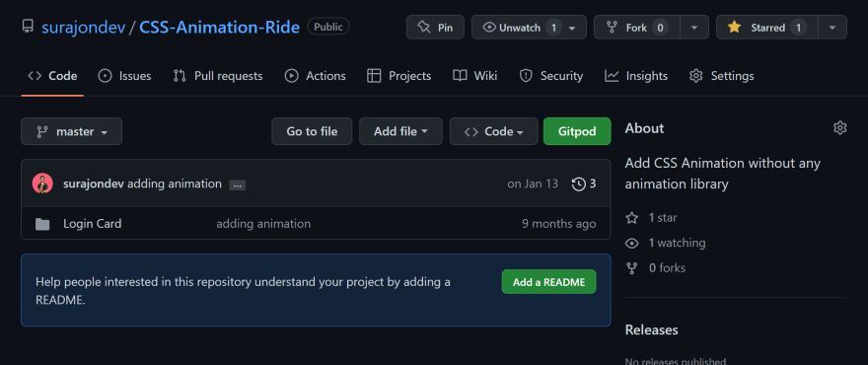The width and height of the screenshot is (868, 365).
Task: Open repository Settings tab
Action: click(721, 76)
